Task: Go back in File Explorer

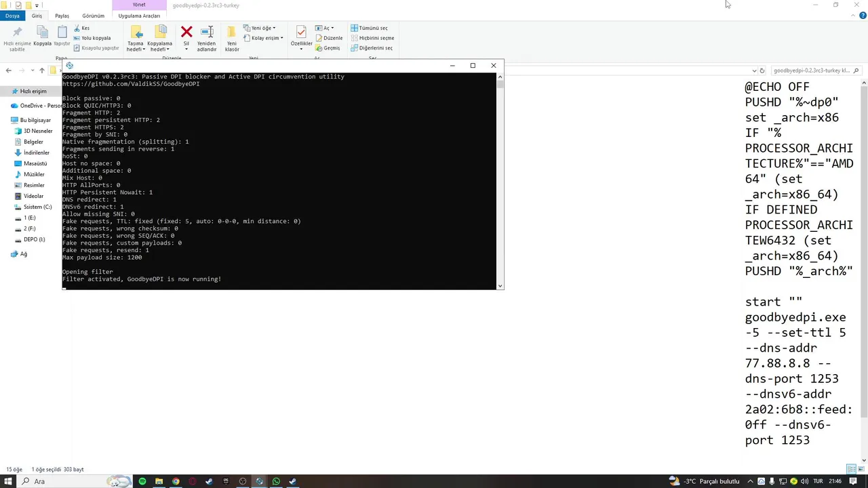Action: pos(8,70)
